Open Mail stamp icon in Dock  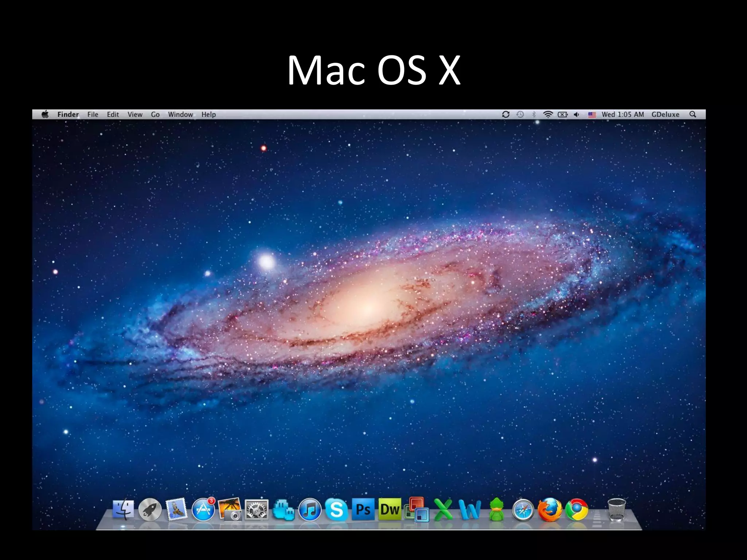point(177,509)
